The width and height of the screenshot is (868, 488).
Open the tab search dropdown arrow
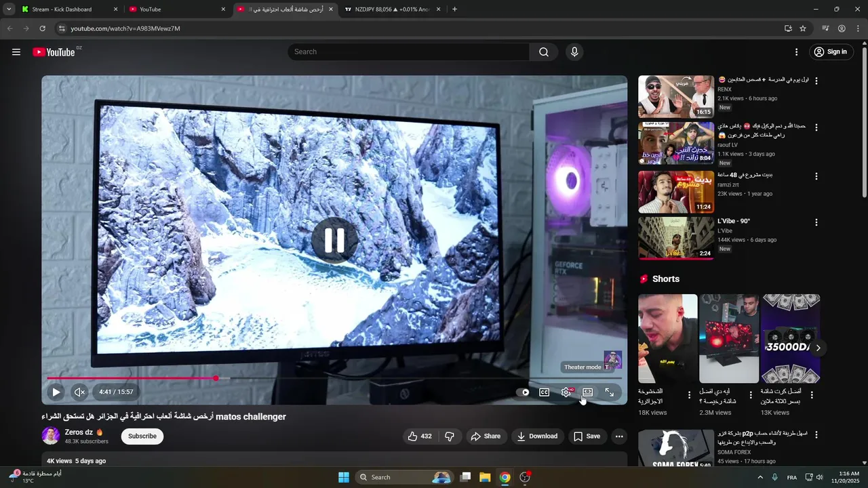point(9,9)
